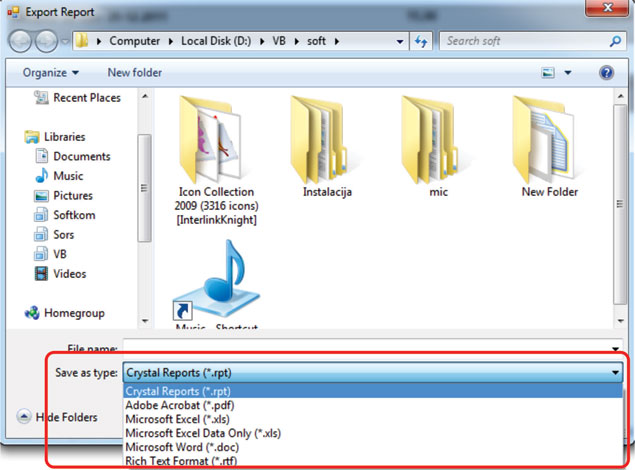
Task: Click the blue Help question mark icon
Action: [606, 73]
